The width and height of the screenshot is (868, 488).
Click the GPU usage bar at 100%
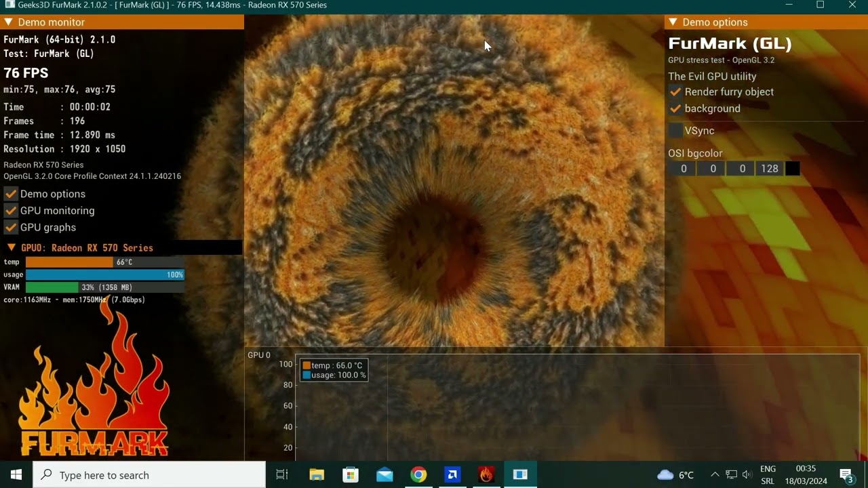coord(105,274)
